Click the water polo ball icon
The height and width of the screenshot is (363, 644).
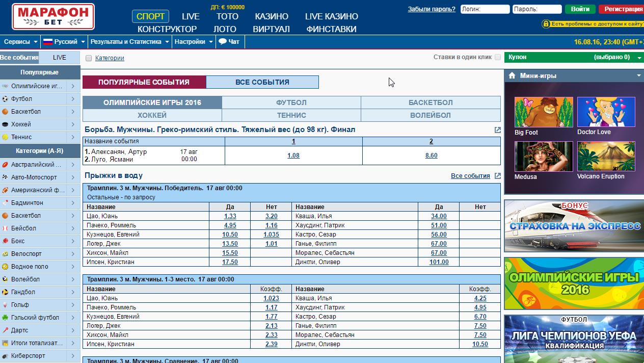5,267
